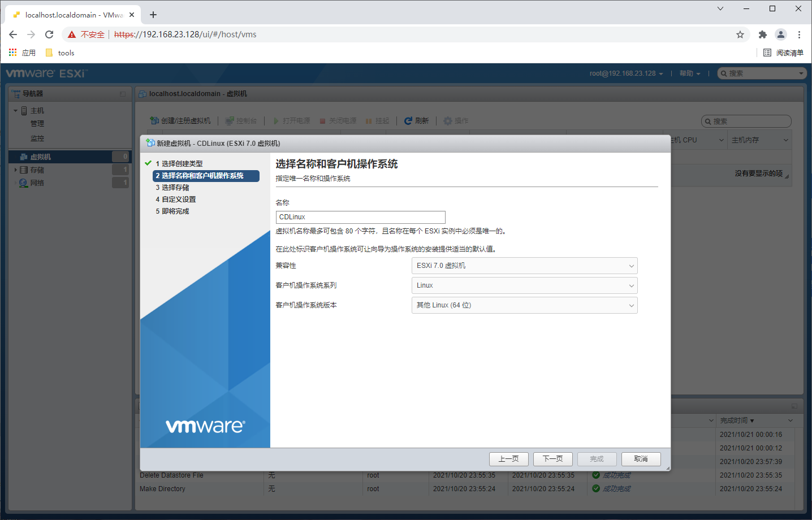Open the Chrome three-dot menu
812x520 pixels.
tap(799, 34)
